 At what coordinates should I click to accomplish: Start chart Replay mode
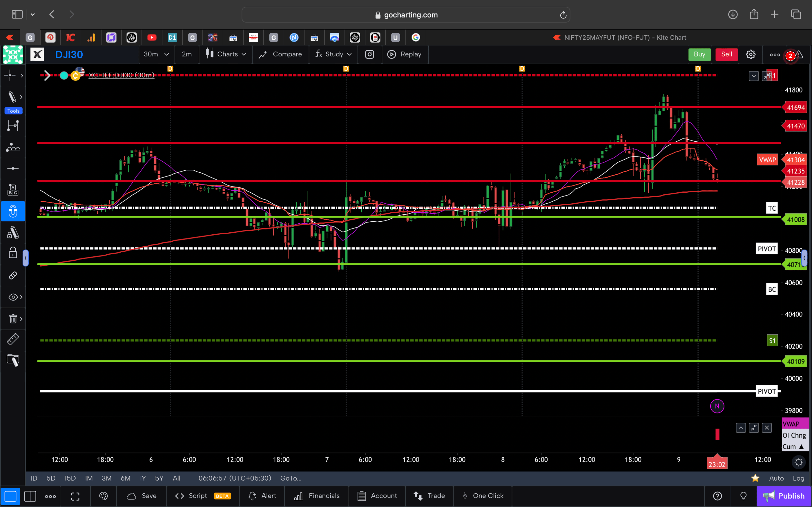405,54
